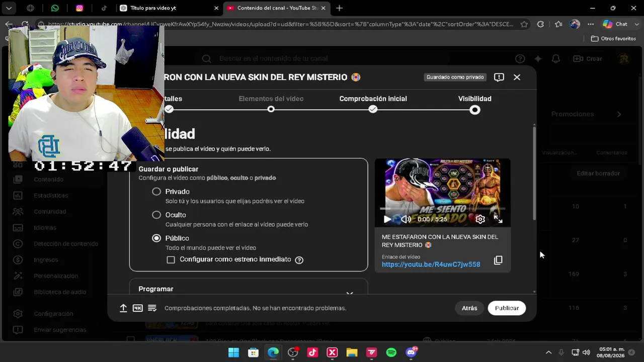Enable Configurar como estreno inmediato checkbox

pos(171,260)
